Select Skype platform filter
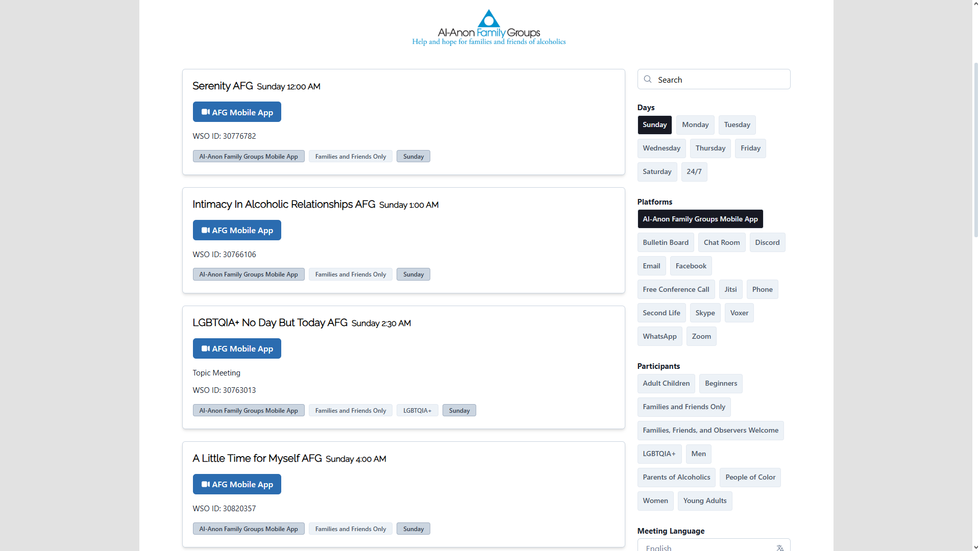This screenshot has width=980, height=551. click(705, 313)
